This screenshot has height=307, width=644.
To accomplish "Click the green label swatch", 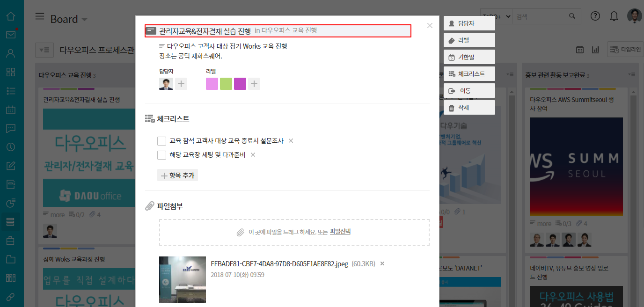I will point(226,84).
